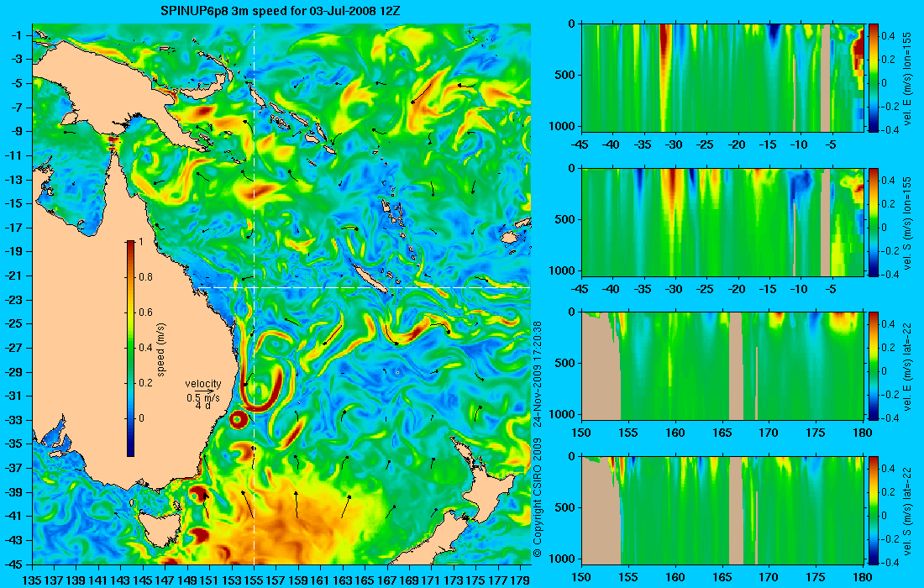Click latitude tick '-45' on main map y-axis
The height and width of the screenshot is (588, 924).
[x=14, y=564]
